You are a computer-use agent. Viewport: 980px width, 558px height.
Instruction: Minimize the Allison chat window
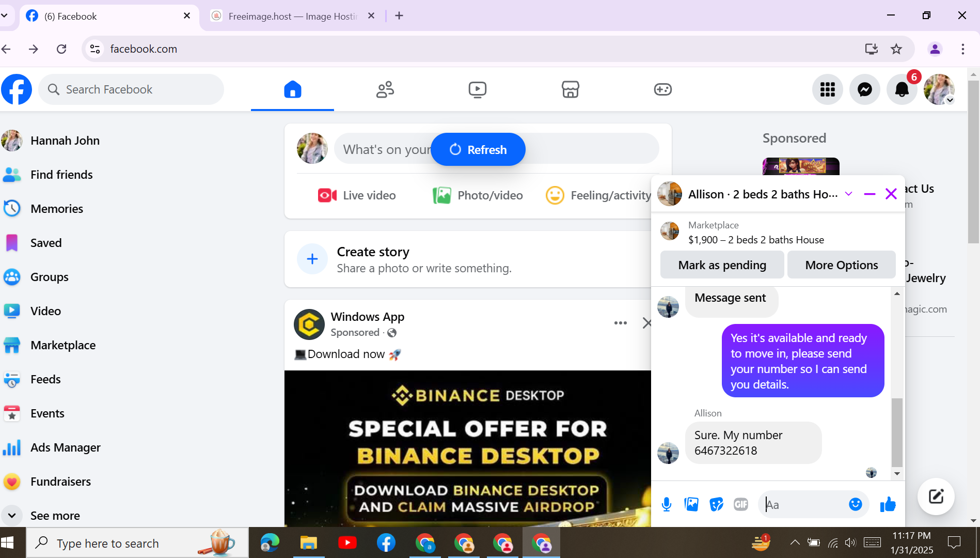pos(870,194)
